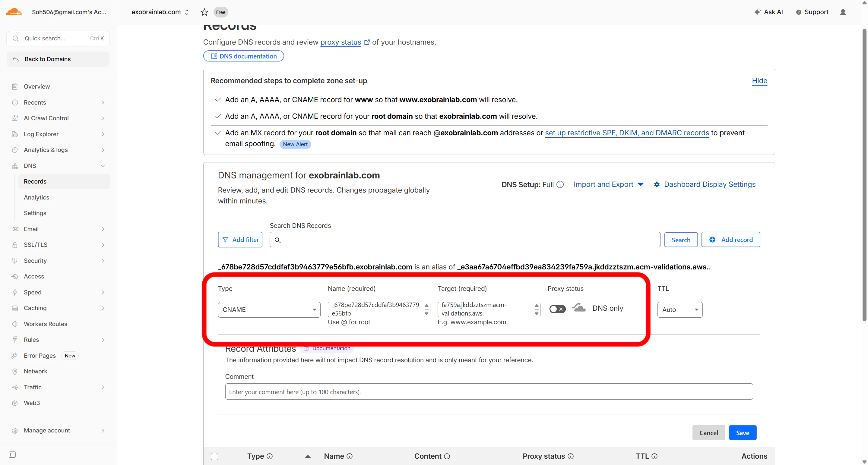Sort by Type column arrow
The image size is (868, 465).
pos(307,457)
